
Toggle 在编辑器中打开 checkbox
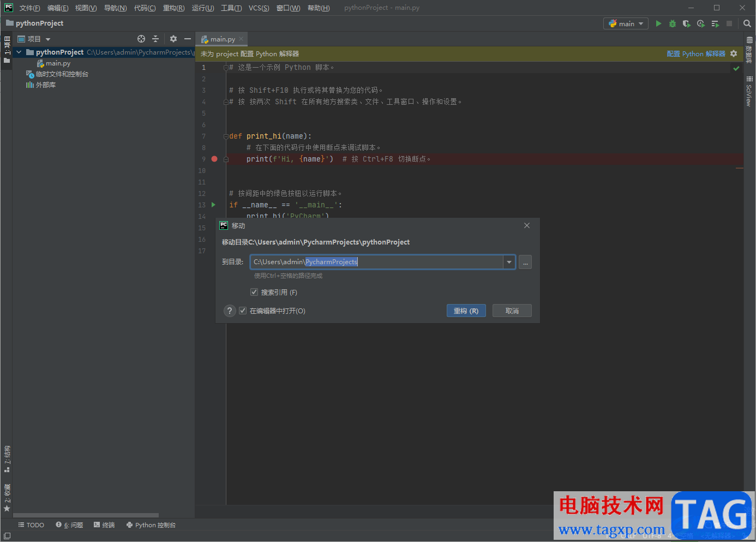click(x=243, y=311)
